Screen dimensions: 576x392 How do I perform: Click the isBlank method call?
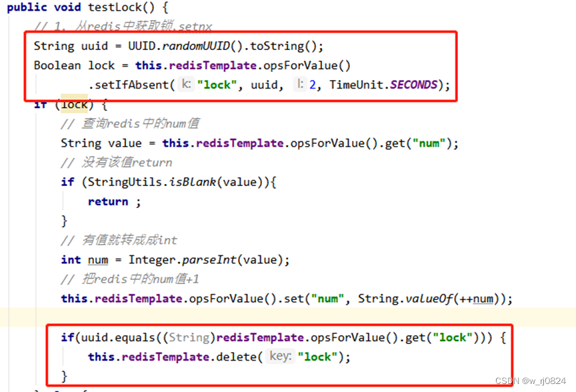click(193, 182)
